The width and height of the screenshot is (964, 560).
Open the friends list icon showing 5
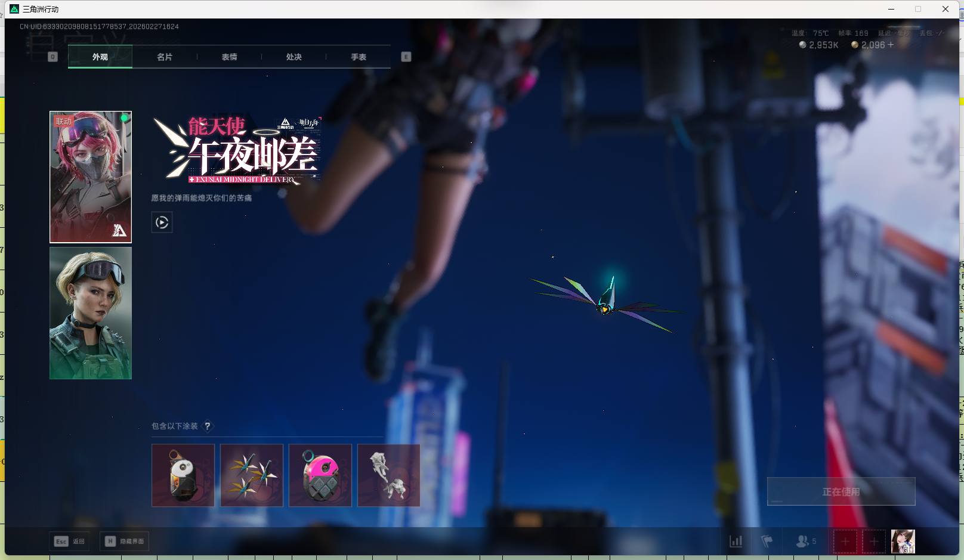[806, 542]
